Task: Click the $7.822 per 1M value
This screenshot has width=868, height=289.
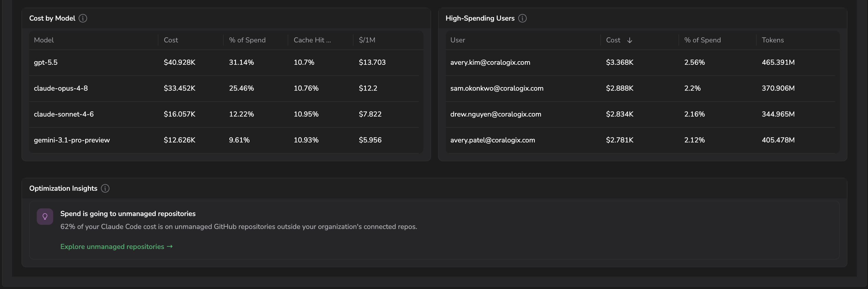Action: coord(370,114)
